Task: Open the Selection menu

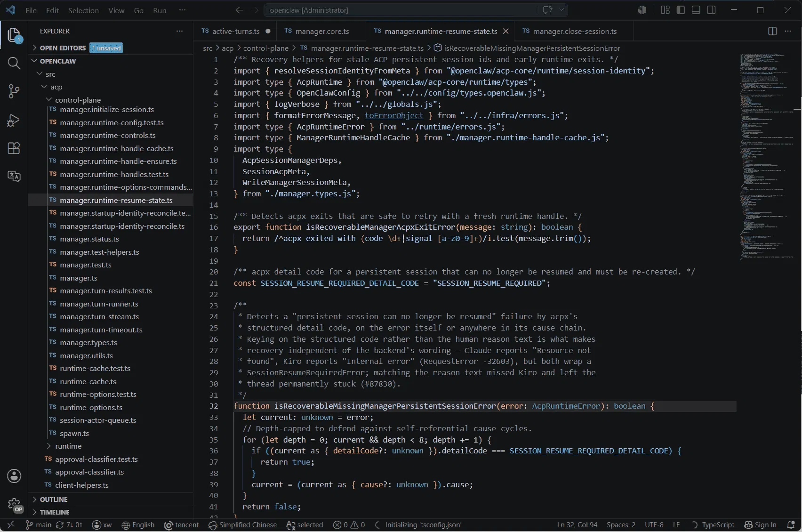Action: pos(83,10)
